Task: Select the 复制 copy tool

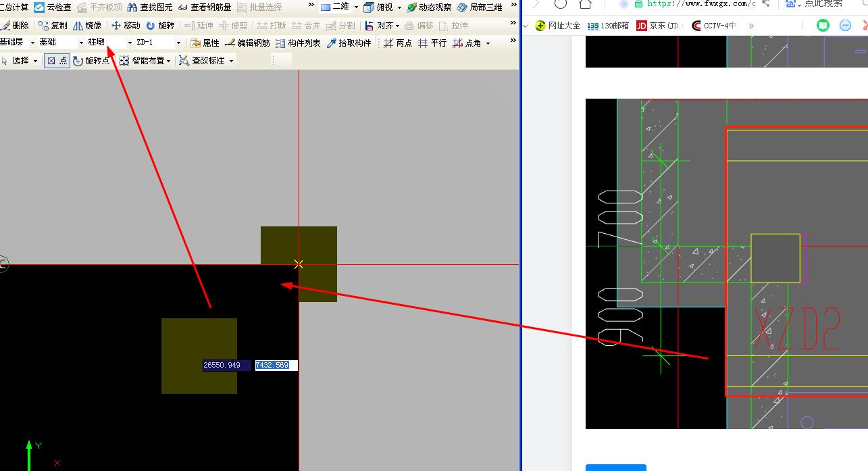Action: pyautogui.click(x=53, y=26)
